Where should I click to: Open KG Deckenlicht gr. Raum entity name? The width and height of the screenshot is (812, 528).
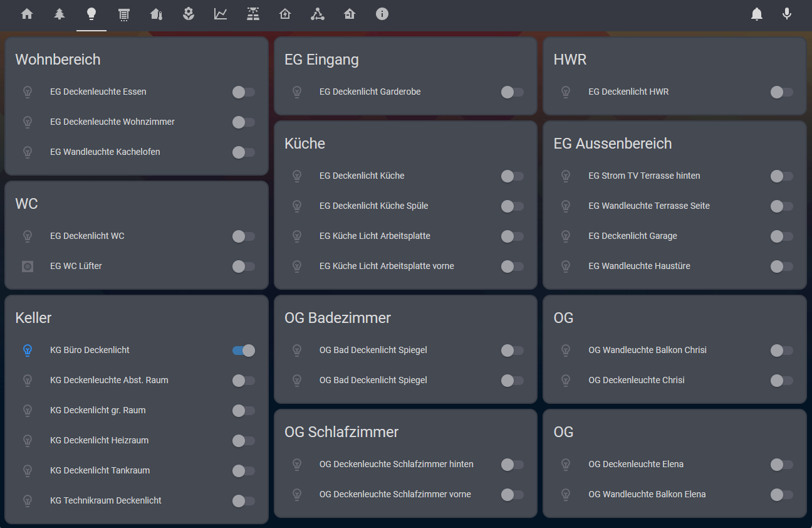(98, 410)
